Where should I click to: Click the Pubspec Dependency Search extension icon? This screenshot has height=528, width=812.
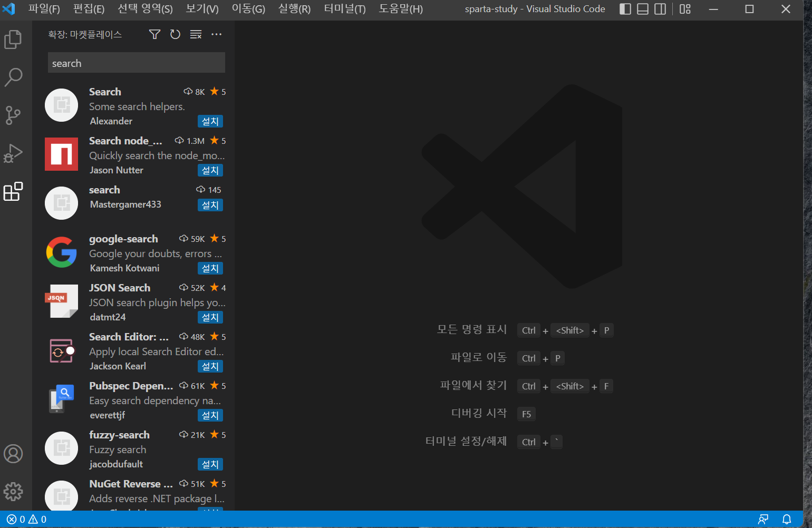tap(62, 399)
